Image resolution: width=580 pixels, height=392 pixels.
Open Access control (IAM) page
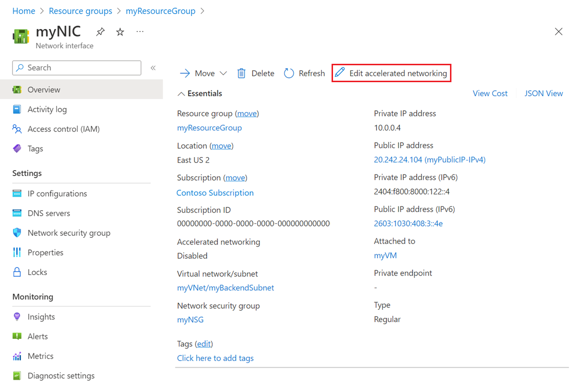[63, 129]
